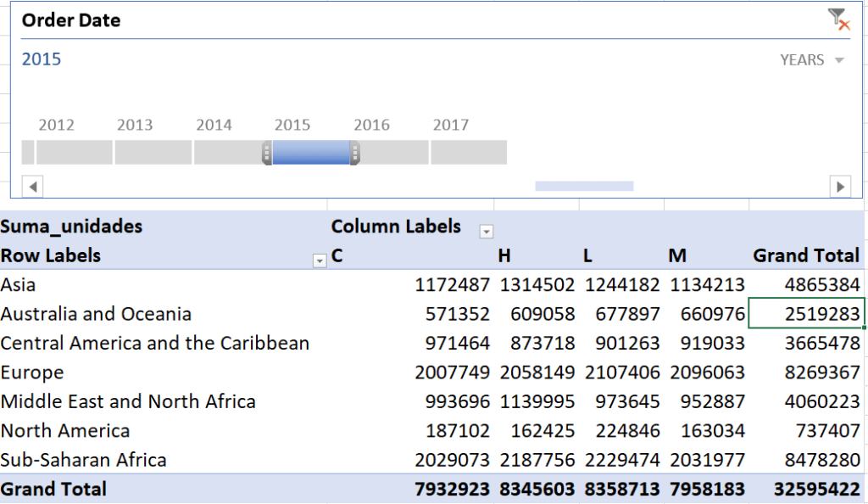Select the 2016 timeline segment

[394, 153]
